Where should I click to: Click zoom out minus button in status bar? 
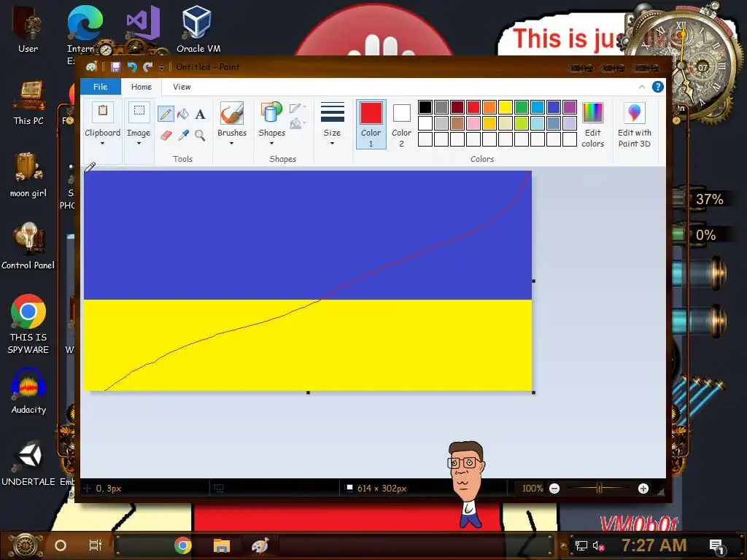pos(554,489)
